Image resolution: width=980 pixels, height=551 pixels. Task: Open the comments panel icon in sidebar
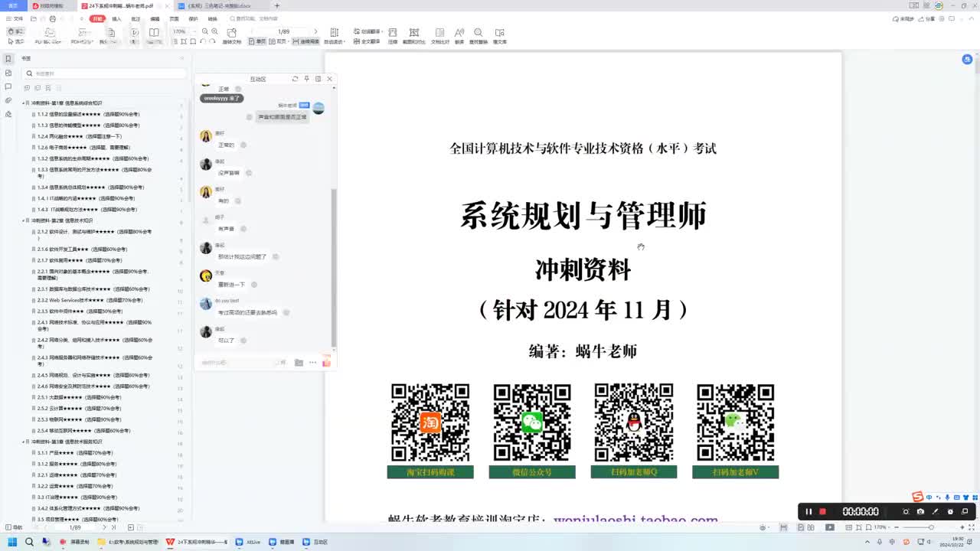click(x=8, y=86)
